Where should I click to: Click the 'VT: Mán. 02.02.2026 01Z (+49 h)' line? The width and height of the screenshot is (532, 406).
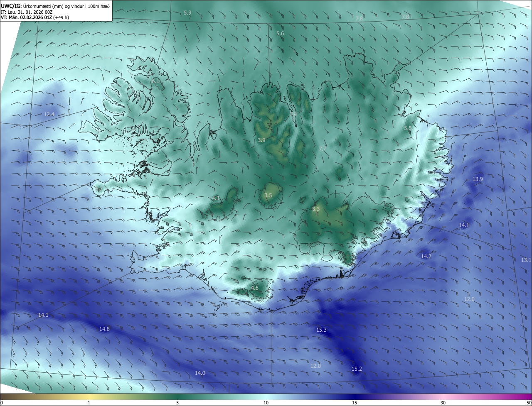(35, 17)
